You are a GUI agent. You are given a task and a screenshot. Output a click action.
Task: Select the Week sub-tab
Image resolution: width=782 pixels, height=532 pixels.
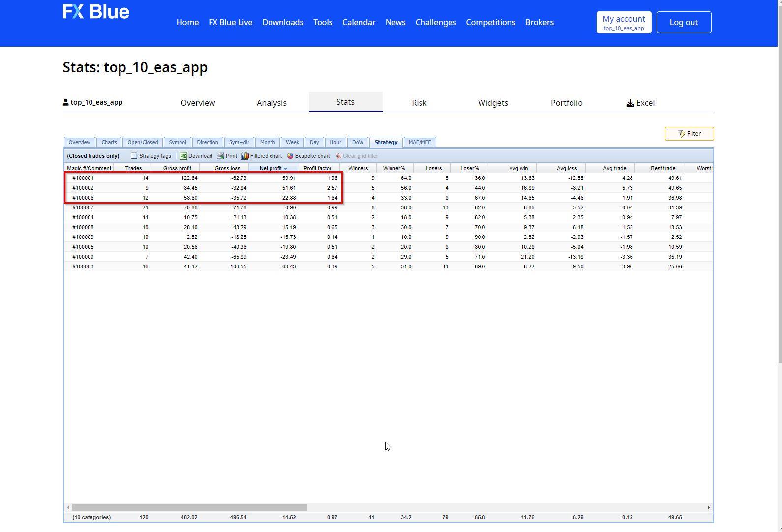(x=292, y=142)
